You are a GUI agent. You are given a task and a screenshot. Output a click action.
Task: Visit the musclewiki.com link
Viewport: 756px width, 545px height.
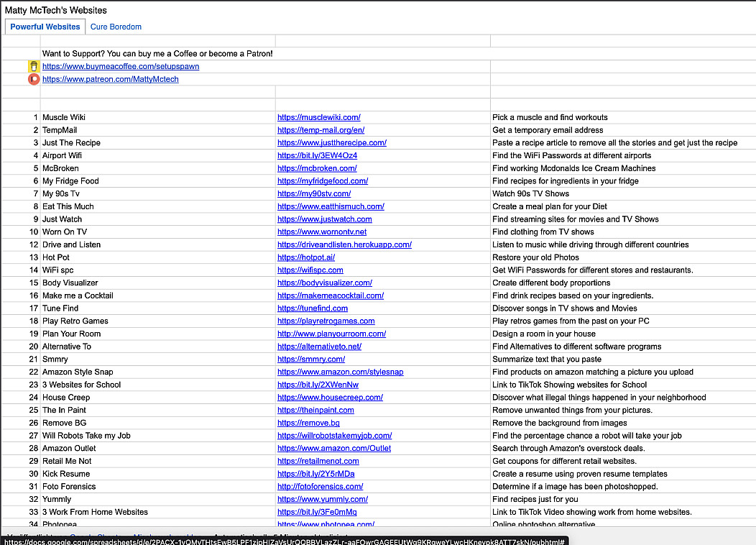[x=318, y=117]
